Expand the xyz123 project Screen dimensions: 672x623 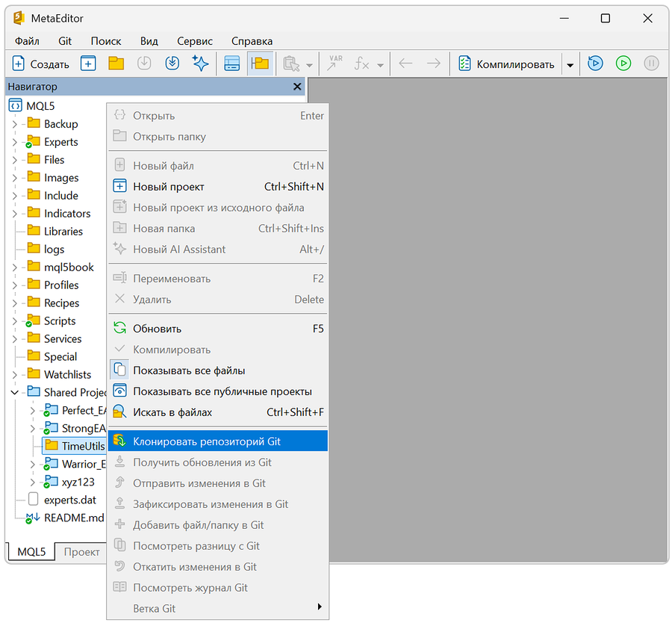tap(33, 483)
